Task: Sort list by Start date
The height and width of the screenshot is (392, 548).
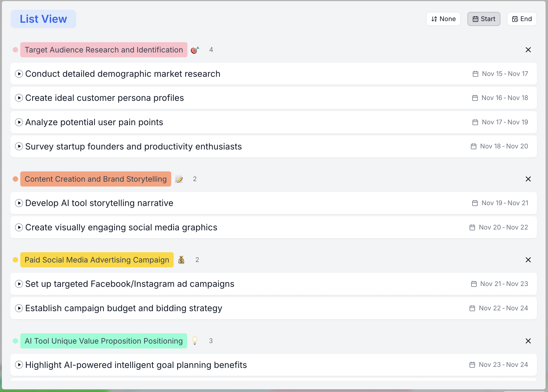Action: point(484,19)
